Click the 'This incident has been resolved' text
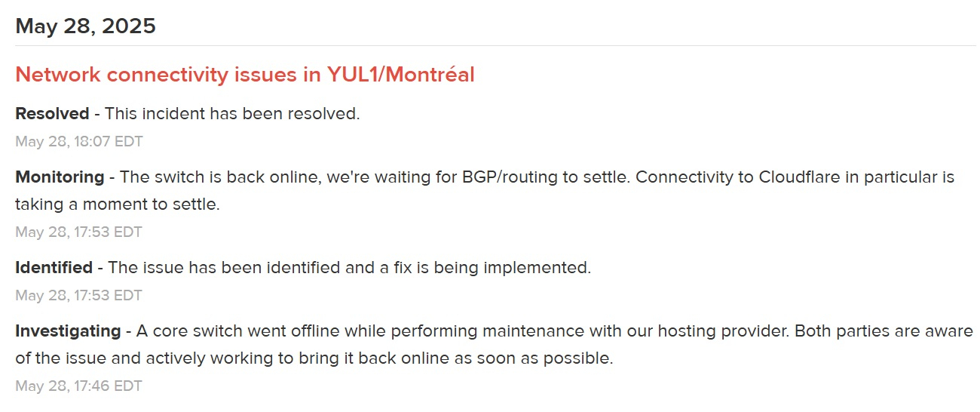Image resolution: width=980 pixels, height=412 pixels. pos(232,114)
